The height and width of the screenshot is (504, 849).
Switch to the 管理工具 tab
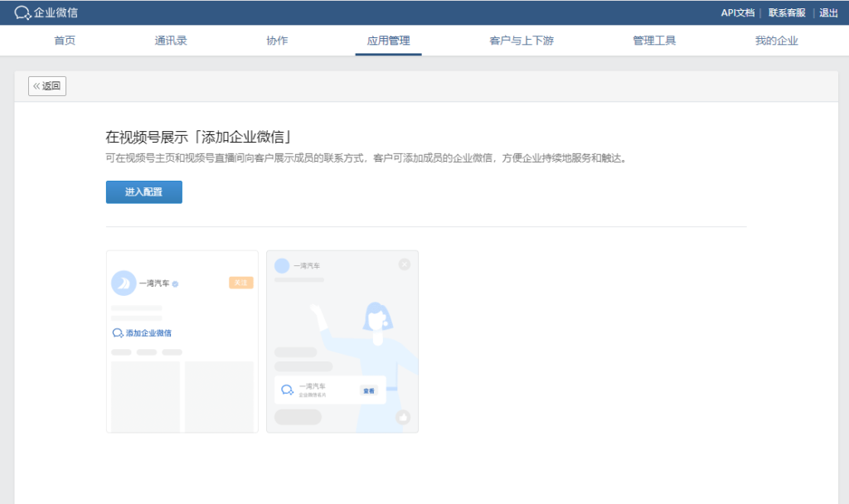pyautogui.click(x=654, y=41)
